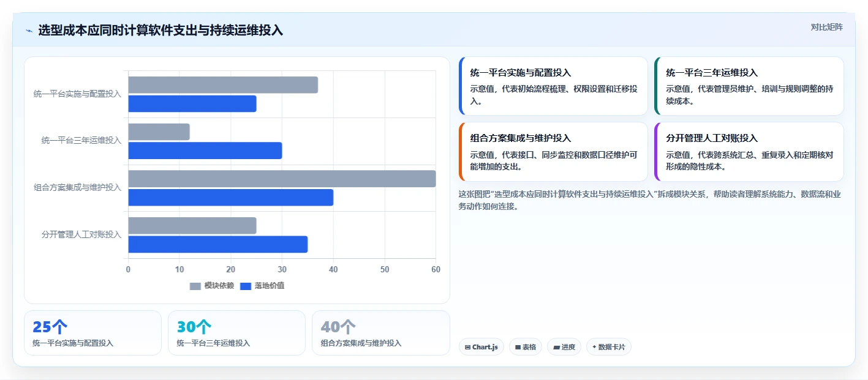Click the x-axis value 30

(x=282, y=269)
